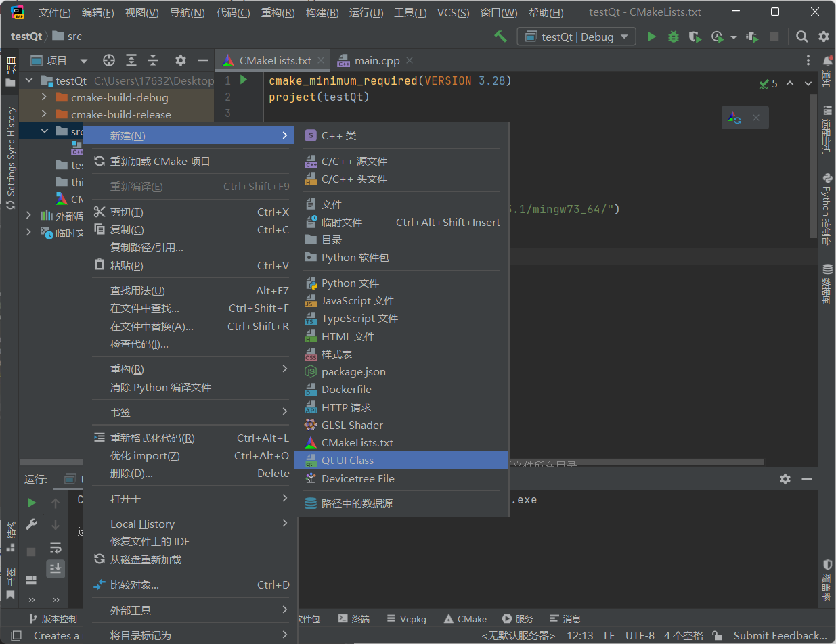836x644 pixels.
Task: Click the CMake reload floating icon
Action: pyautogui.click(x=734, y=118)
